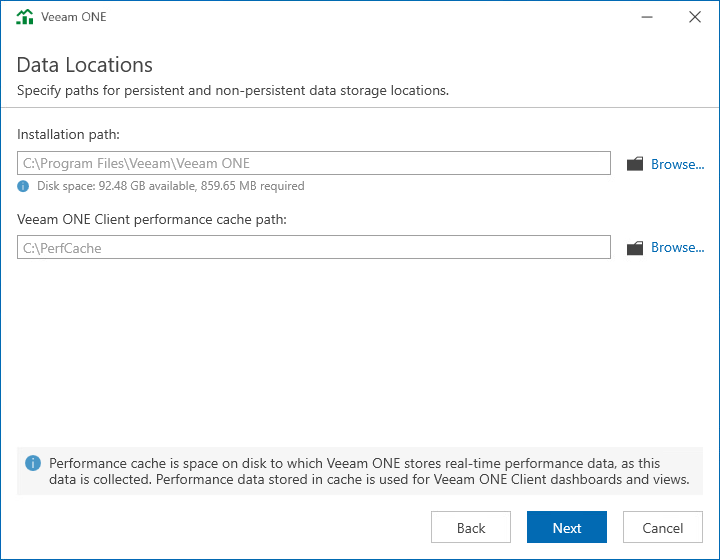The height and width of the screenshot is (560, 720).
Task: Click the 'Veeam ONE' title bar text
Action: (x=73, y=17)
